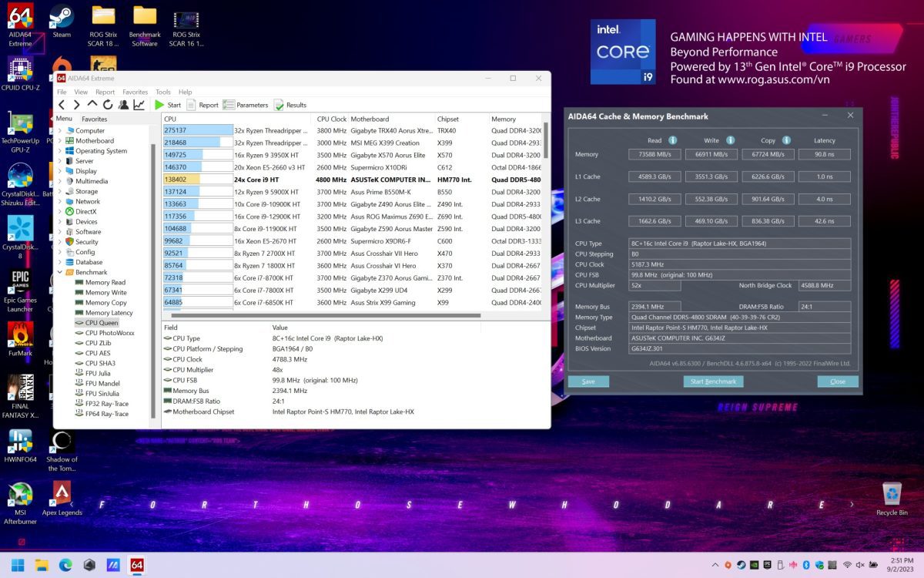Screen dimensions: 924x578
Task: Select the HWiNFO64 desktop icon
Action: point(21,447)
